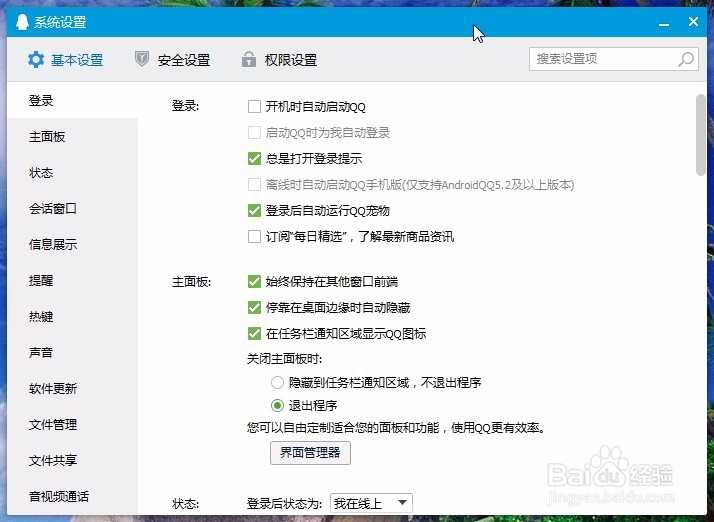Select 隐藏到任务栏通知区域 radio option
Screen dimensions: 714x522
277,382
